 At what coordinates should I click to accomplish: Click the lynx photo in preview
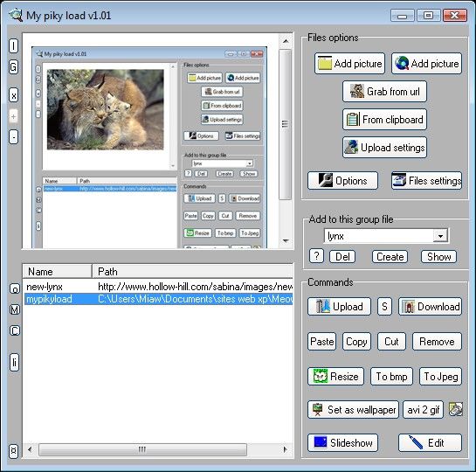[106, 109]
